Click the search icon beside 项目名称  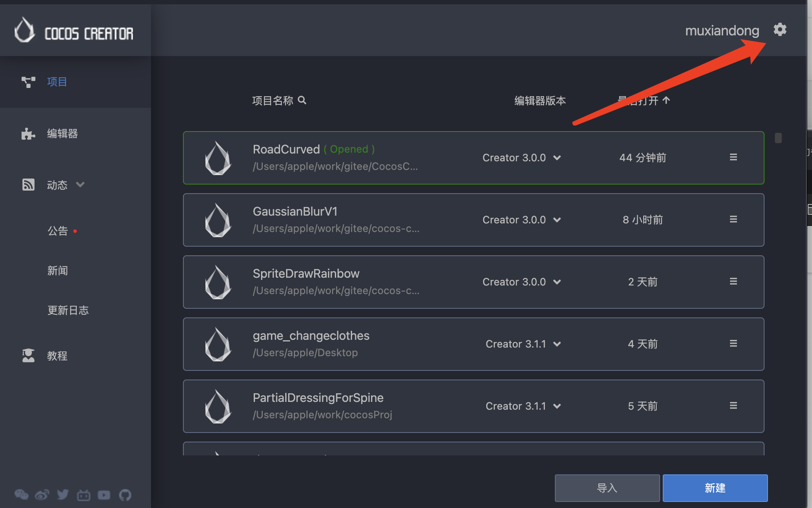click(x=302, y=100)
